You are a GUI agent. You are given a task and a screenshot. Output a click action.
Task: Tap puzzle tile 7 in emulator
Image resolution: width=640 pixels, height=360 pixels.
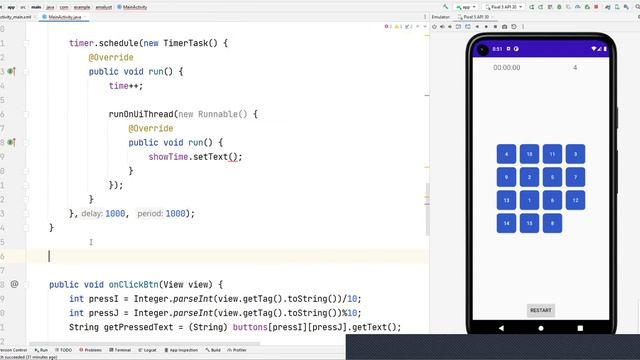(x=575, y=177)
